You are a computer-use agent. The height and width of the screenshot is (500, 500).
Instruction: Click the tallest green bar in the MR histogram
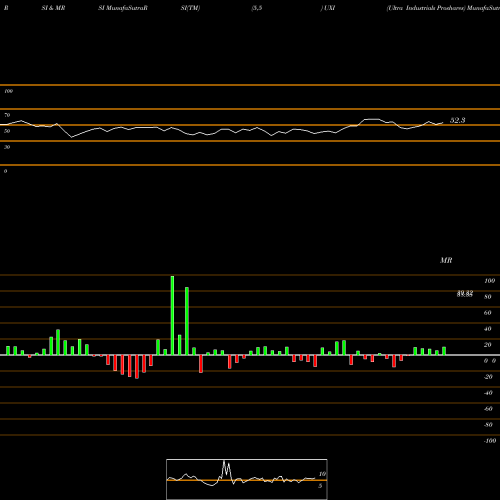pyautogui.click(x=172, y=315)
